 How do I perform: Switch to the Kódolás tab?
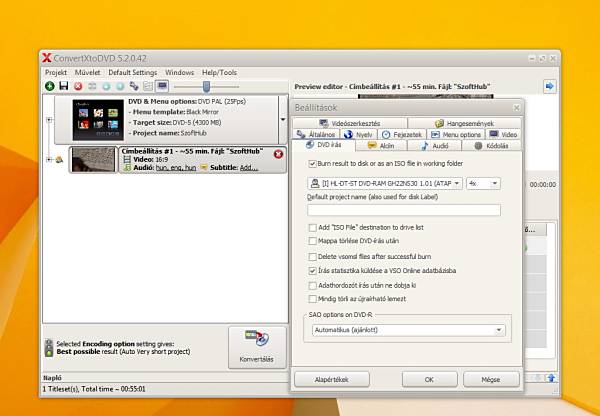[491, 145]
